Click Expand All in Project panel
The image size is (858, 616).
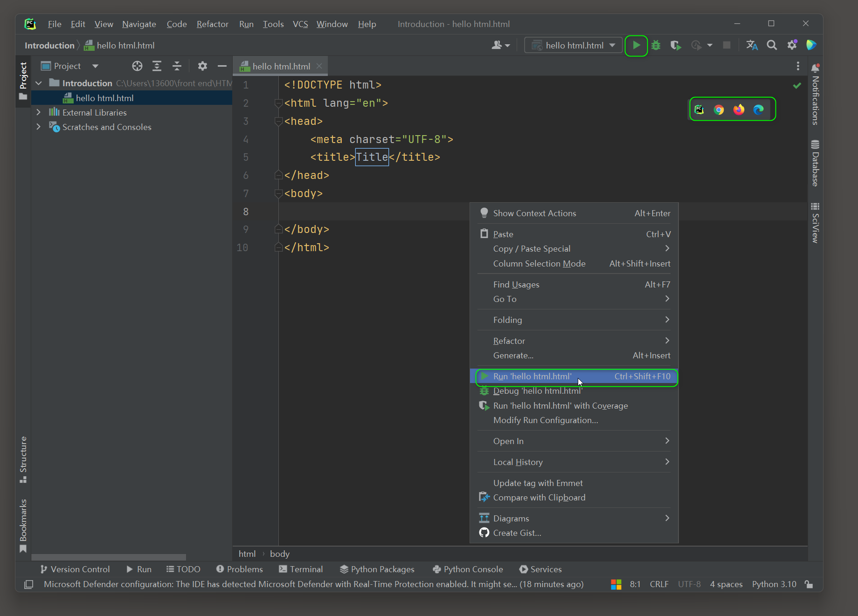[x=157, y=66]
